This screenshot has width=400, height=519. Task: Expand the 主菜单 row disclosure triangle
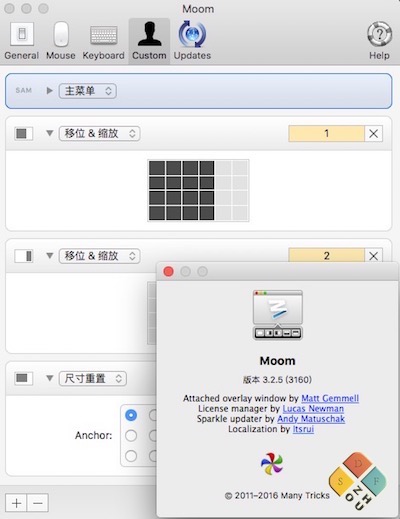point(49,90)
